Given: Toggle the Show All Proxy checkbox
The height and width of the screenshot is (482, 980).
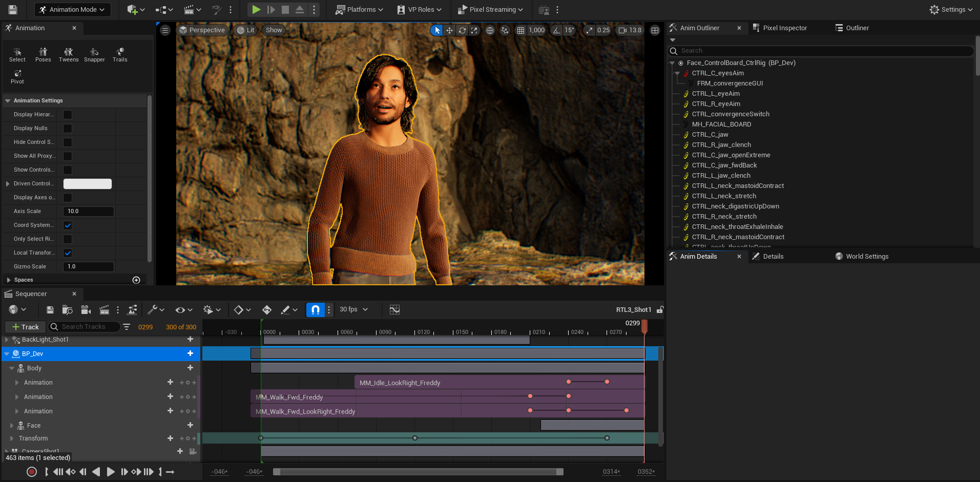Looking at the screenshot, I should (x=68, y=156).
